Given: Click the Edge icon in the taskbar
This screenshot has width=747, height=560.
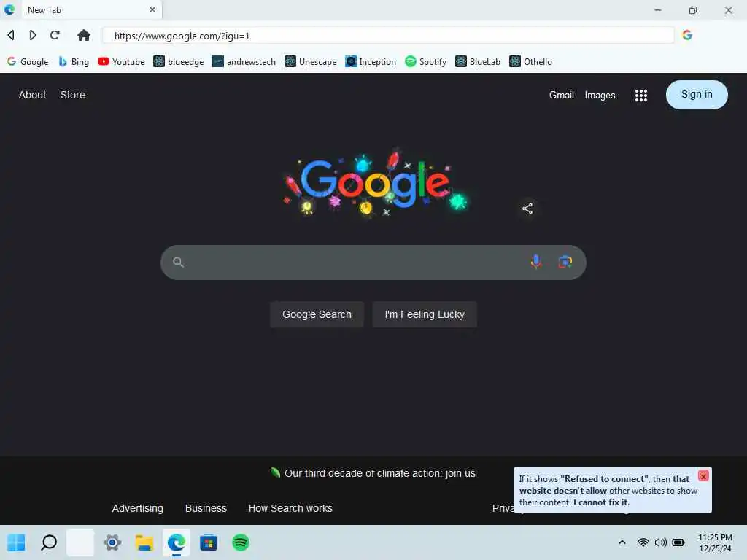Looking at the screenshot, I should point(177,542).
